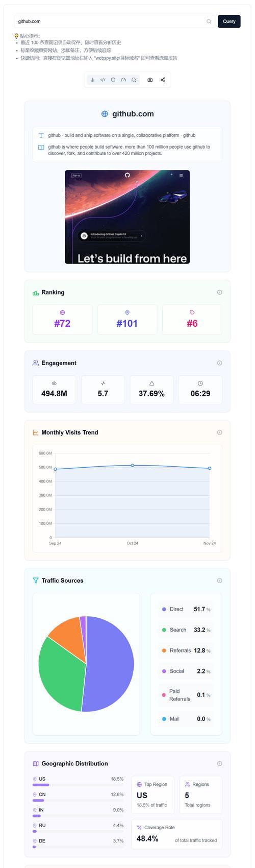Click the Geographic Distribution map icon
255x868 pixels.
click(36, 764)
